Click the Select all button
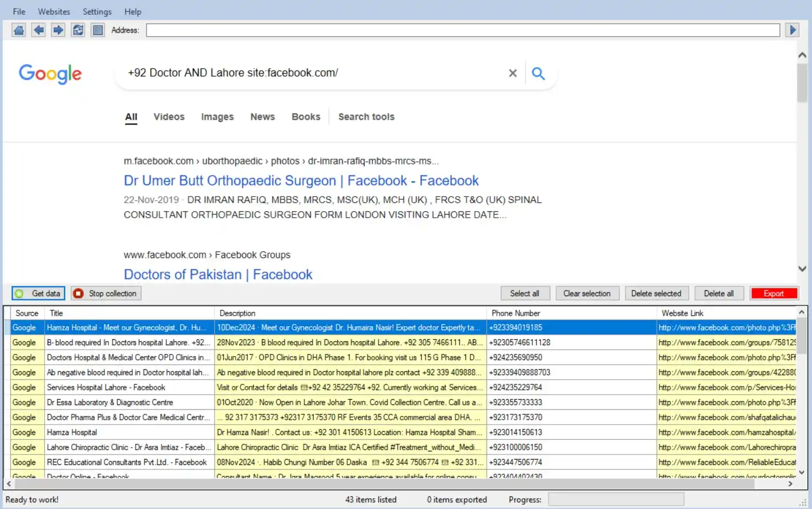The height and width of the screenshot is (509, 812). (525, 293)
